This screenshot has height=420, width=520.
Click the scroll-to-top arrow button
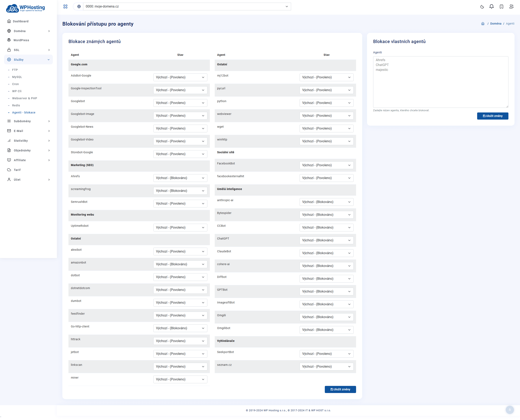coord(510,410)
